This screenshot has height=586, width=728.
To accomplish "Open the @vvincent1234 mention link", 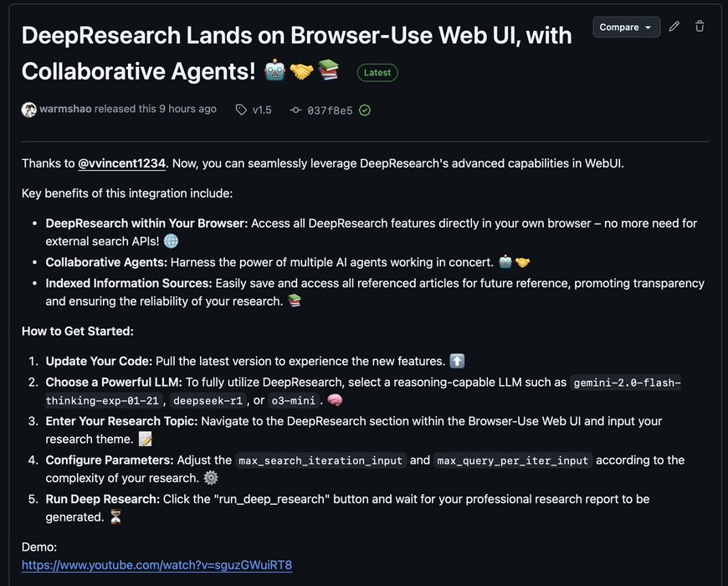I will pos(121,163).
